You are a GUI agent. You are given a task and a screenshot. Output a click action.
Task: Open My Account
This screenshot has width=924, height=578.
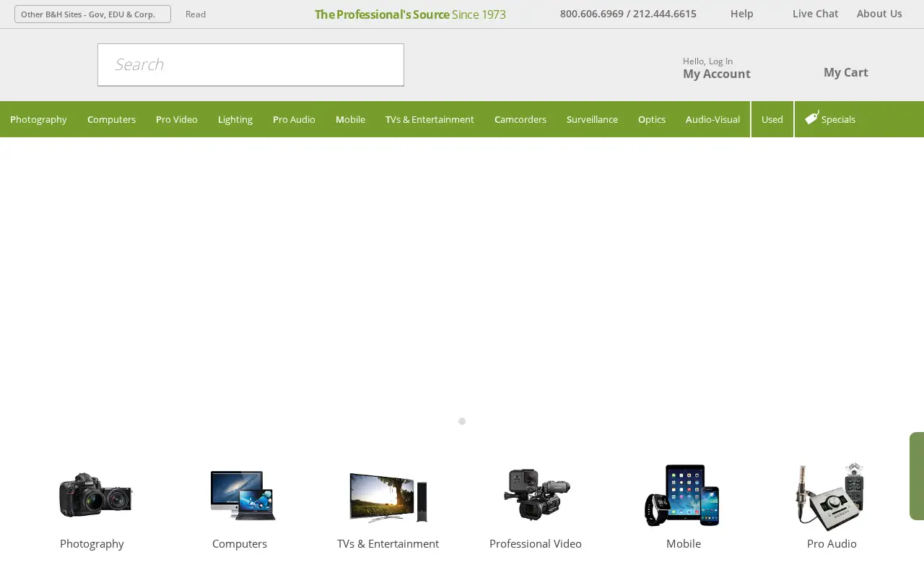717,74
